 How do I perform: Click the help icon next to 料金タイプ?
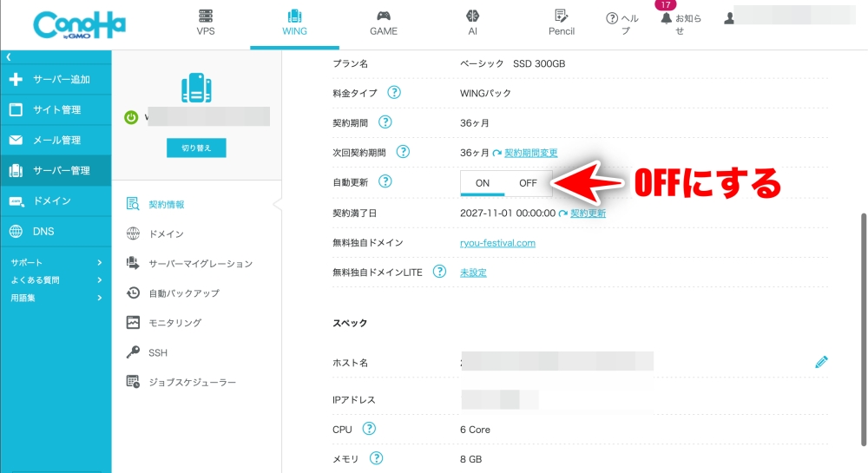click(394, 92)
